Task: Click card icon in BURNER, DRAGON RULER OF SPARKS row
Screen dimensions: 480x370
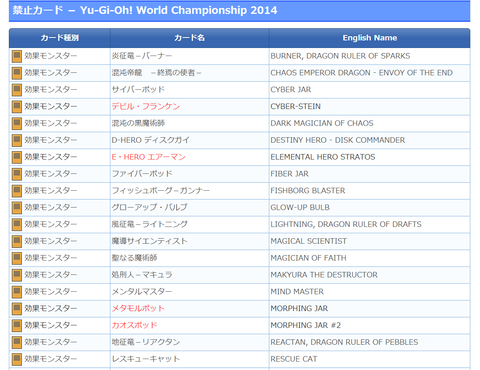Action: point(17,56)
